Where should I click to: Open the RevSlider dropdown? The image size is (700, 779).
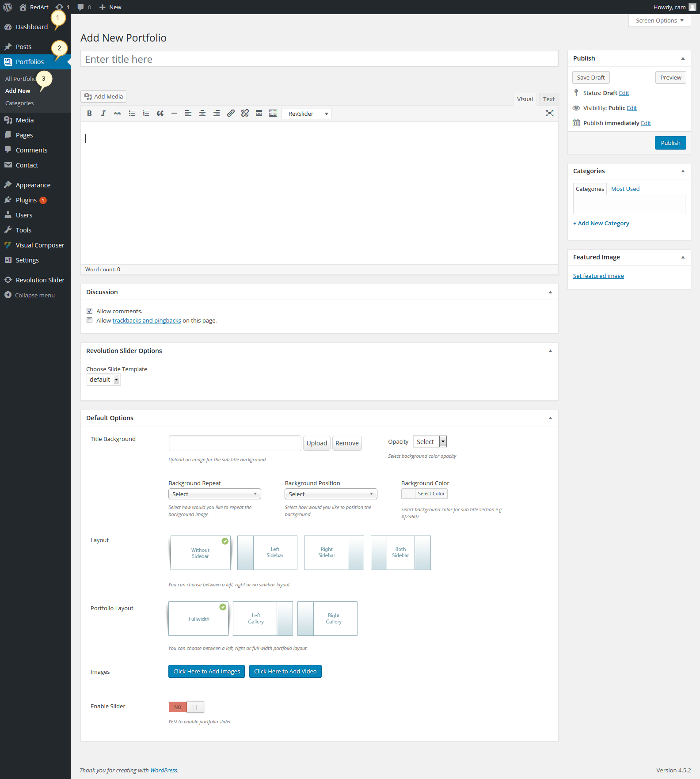pos(306,114)
